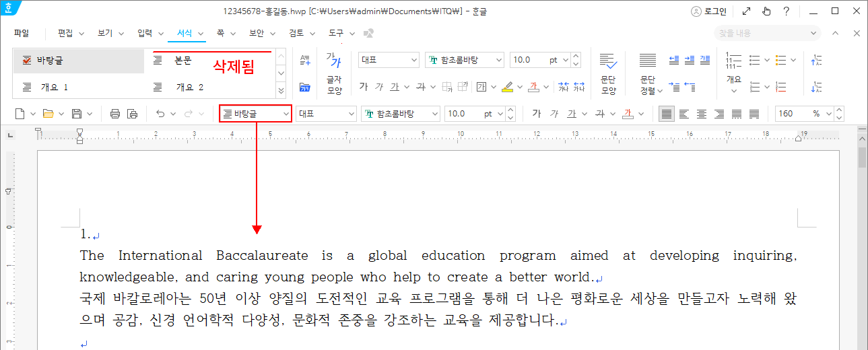Bold text using lower toolbar 가 button
868x350 pixels.
[537, 114]
